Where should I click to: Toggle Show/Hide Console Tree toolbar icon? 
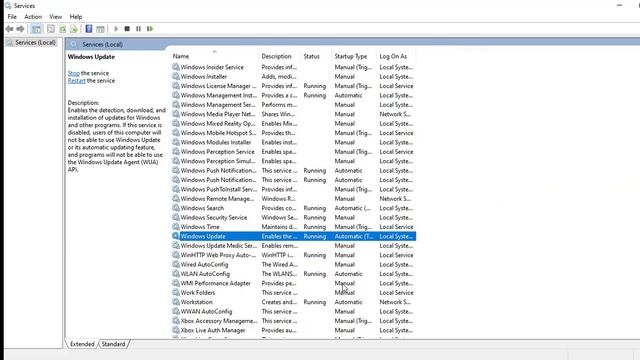click(36, 29)
